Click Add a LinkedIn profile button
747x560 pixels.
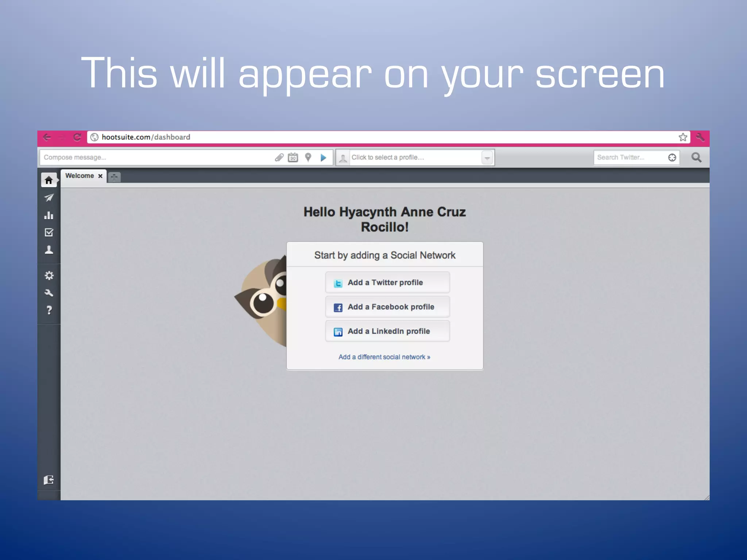387,331
